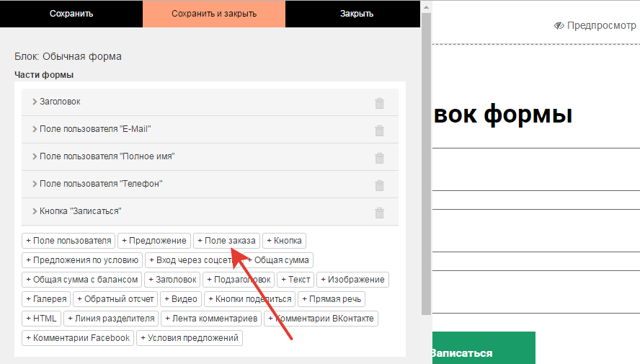The height and width of the screenshot is (364, 640).
Task: Delete the "Заголовок" form part with its trash icon
Action: click(379, 103)
